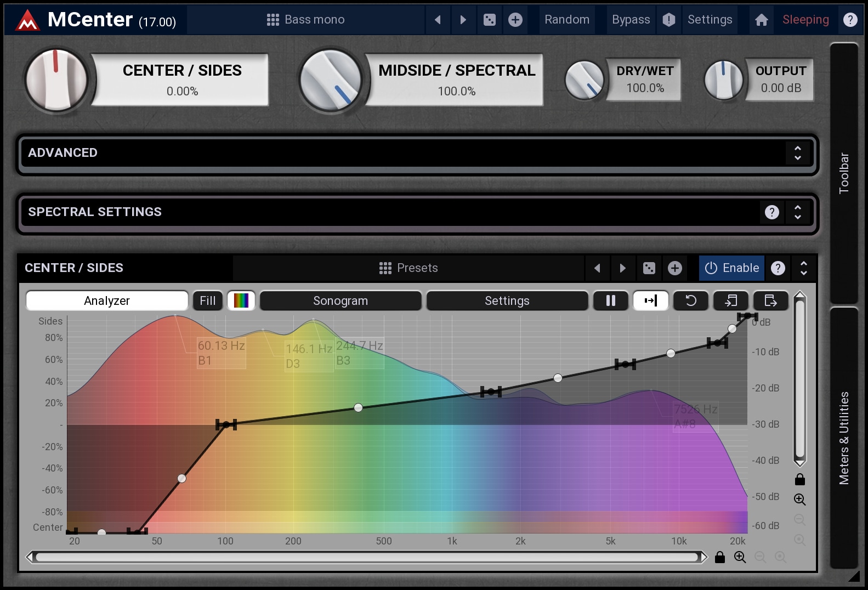Pause the analyzer display

coord(610,300)
